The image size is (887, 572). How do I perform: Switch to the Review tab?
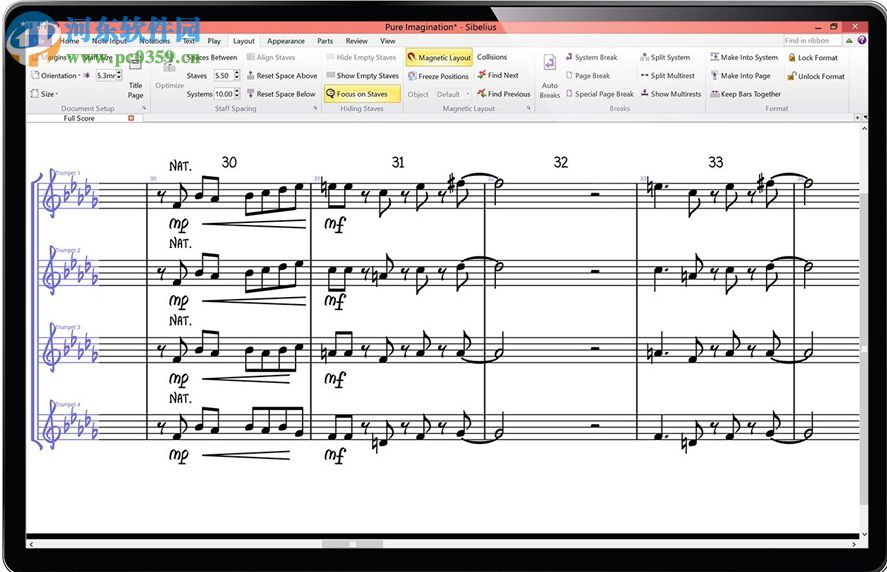click(x=356, y=41)
